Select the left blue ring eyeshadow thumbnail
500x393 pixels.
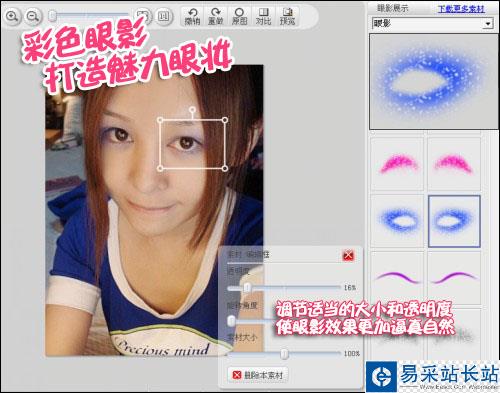click(397, 221)
